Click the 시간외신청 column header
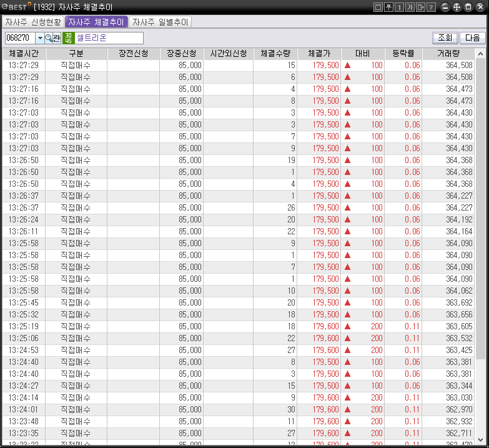489x448 pixels. [229, 54]
